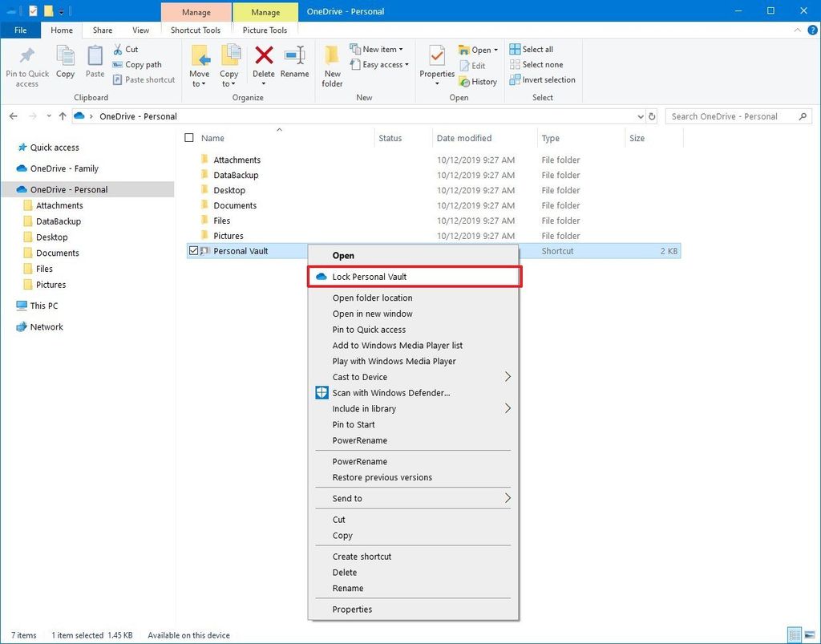This screenshot has height=644, width=821.
Task: Click Rename in the Organize group
Action: 294,64
